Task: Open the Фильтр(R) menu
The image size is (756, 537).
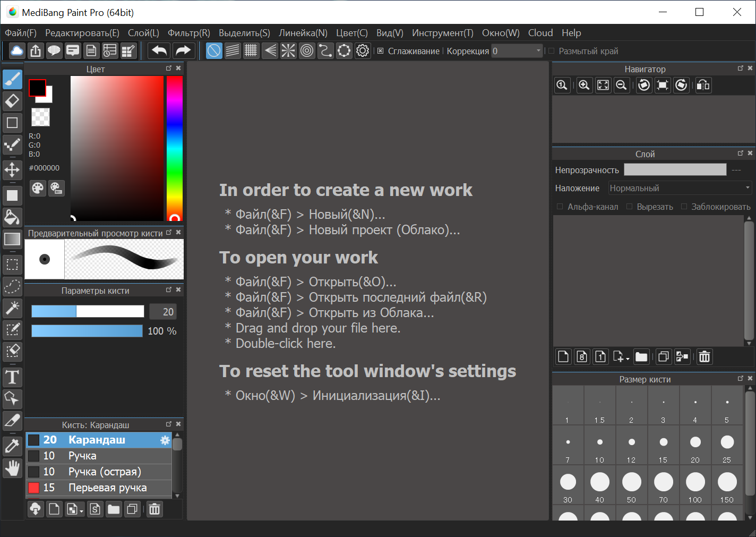Action: 189,33
